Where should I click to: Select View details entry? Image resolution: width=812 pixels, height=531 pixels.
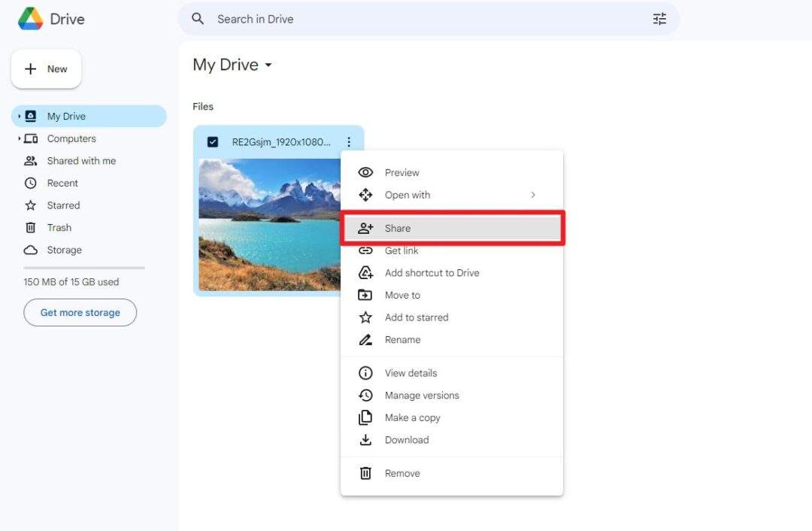452,373
